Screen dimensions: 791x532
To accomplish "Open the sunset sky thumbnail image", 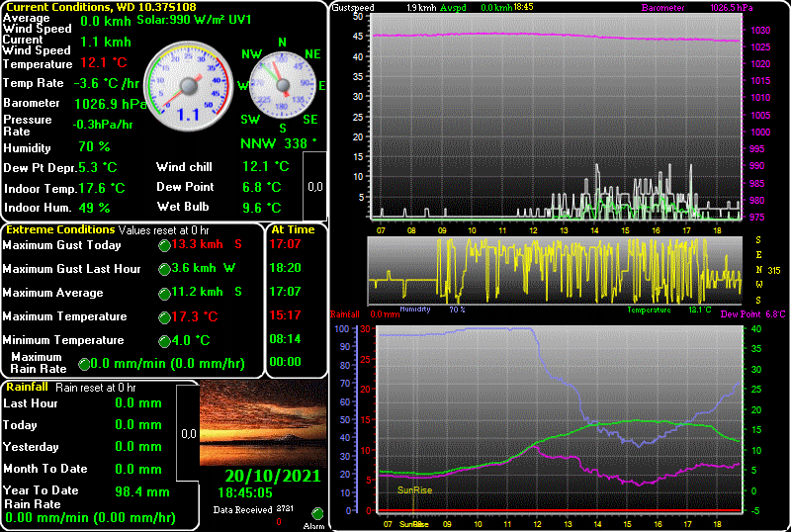I will [263, 424].
